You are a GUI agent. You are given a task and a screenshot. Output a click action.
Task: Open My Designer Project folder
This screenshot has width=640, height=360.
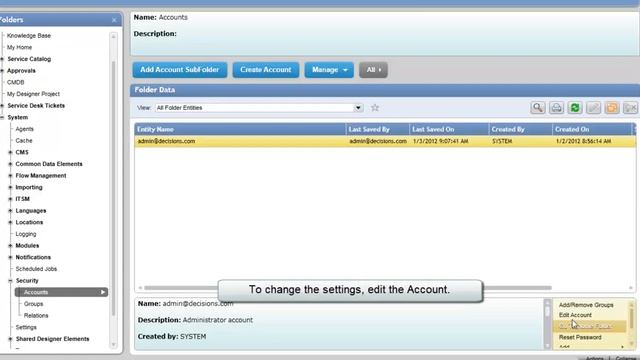(x=33, y=94)
